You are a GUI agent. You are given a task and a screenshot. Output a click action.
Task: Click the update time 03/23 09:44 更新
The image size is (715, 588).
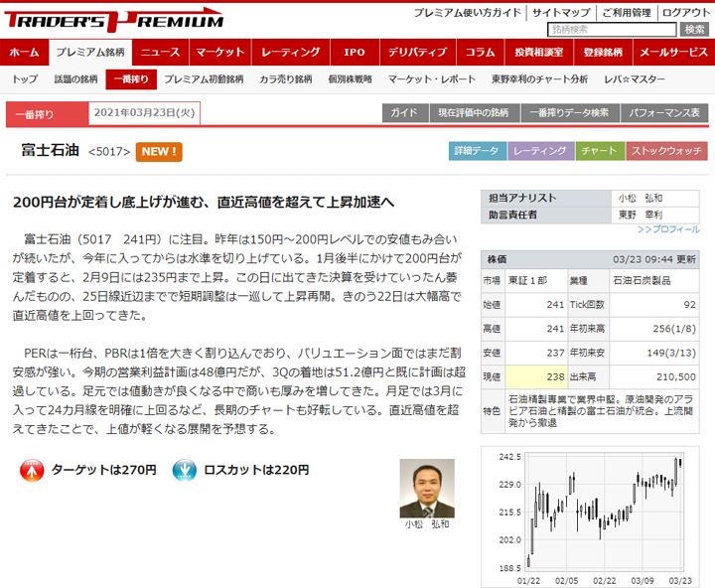pyautogui.click(x=654, y=259)
